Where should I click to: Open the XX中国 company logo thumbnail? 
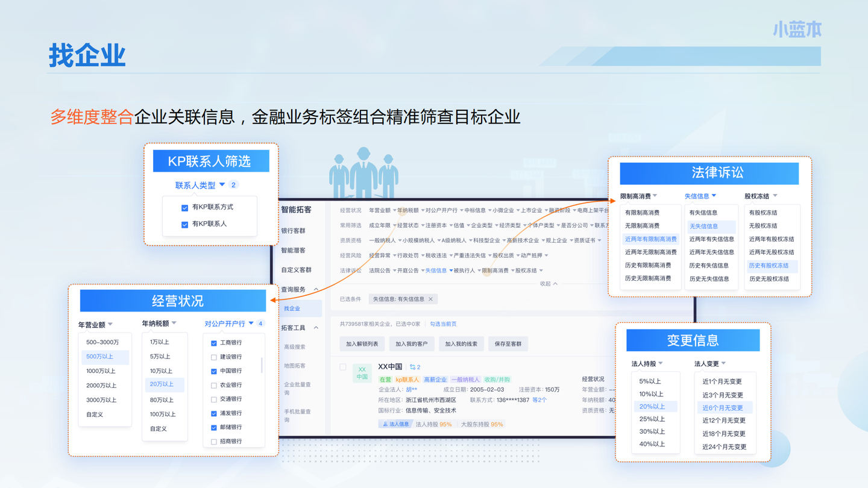tap(362, 373)
